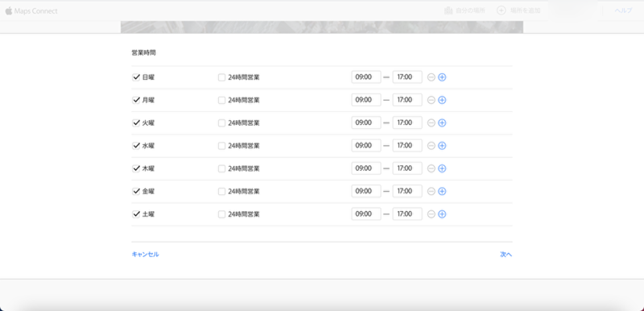Open 火曜 closing time 17:00 field
Screen dimensions: 644x311
point(407,122)
